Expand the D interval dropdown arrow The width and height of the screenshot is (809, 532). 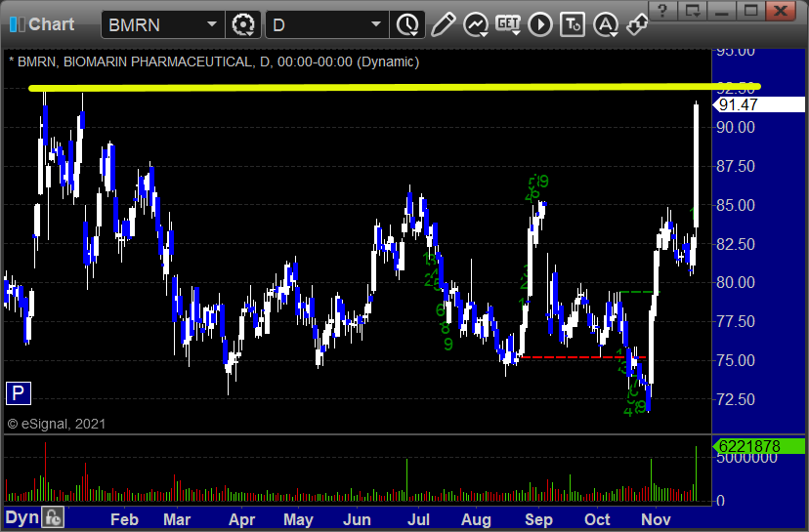tap(376, 24)
